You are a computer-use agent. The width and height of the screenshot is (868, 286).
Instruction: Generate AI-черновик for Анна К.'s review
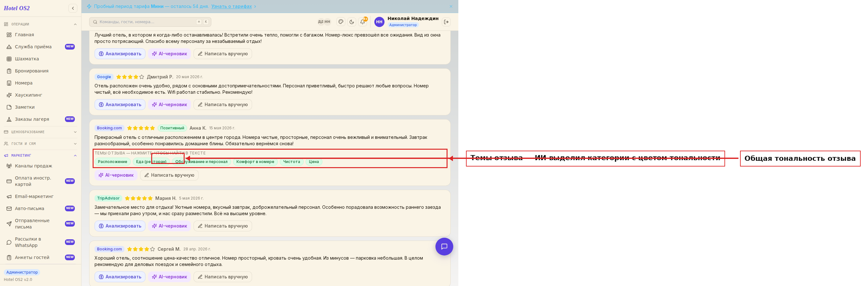(116, 175)
